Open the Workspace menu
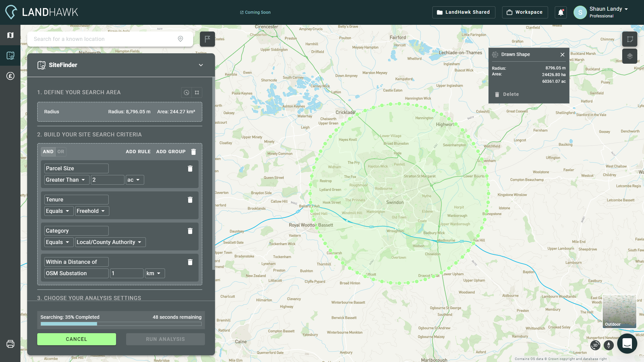The height and width of the screenshot is (362, 644). tap(525, 12)
